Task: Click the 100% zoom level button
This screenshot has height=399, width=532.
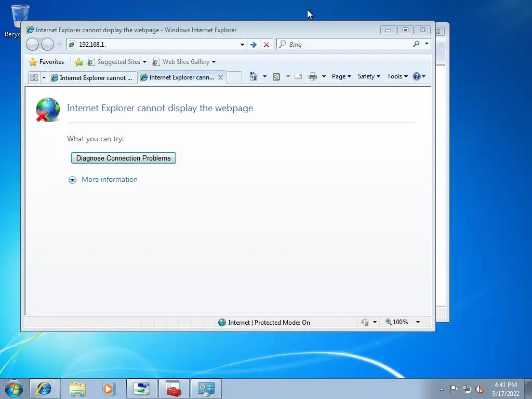Action: [396, 322]
